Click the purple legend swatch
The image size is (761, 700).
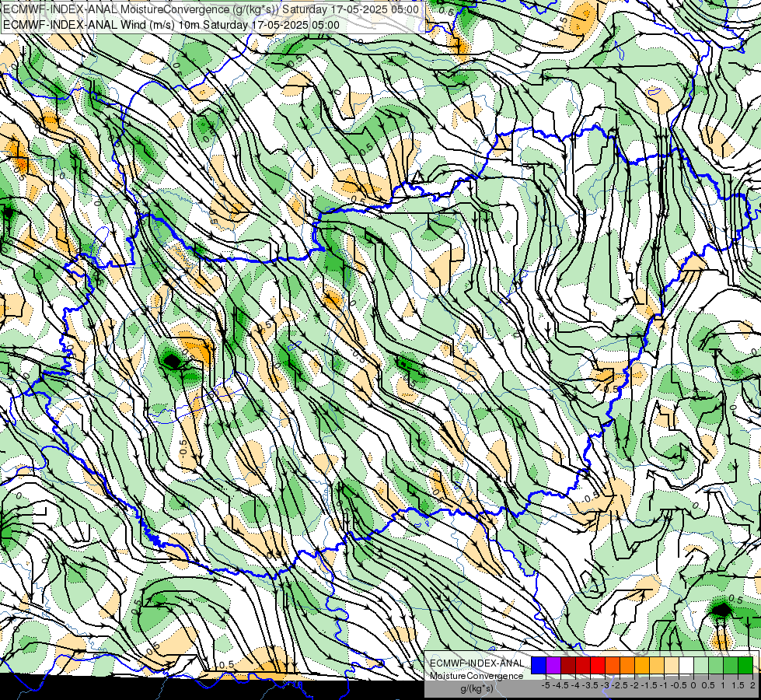click(x=553, y=665)
